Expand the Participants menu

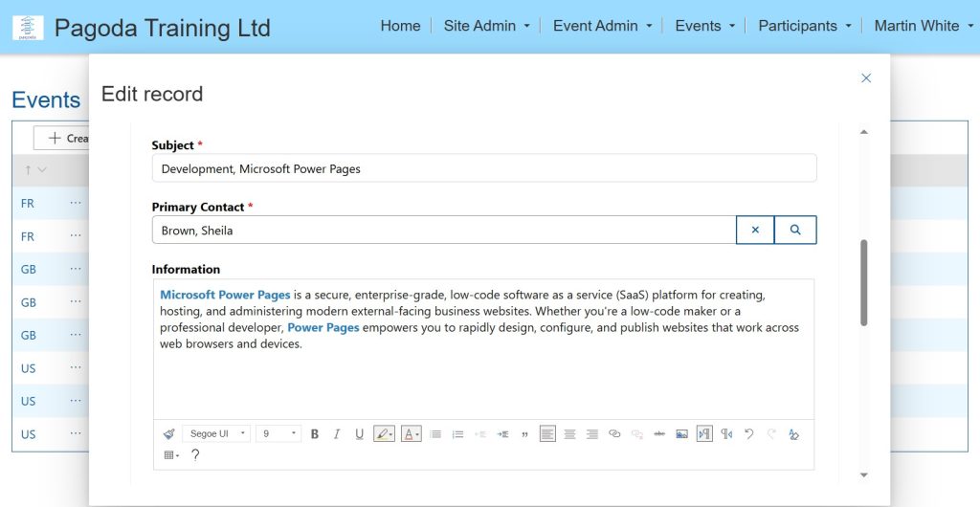point(804,26)
